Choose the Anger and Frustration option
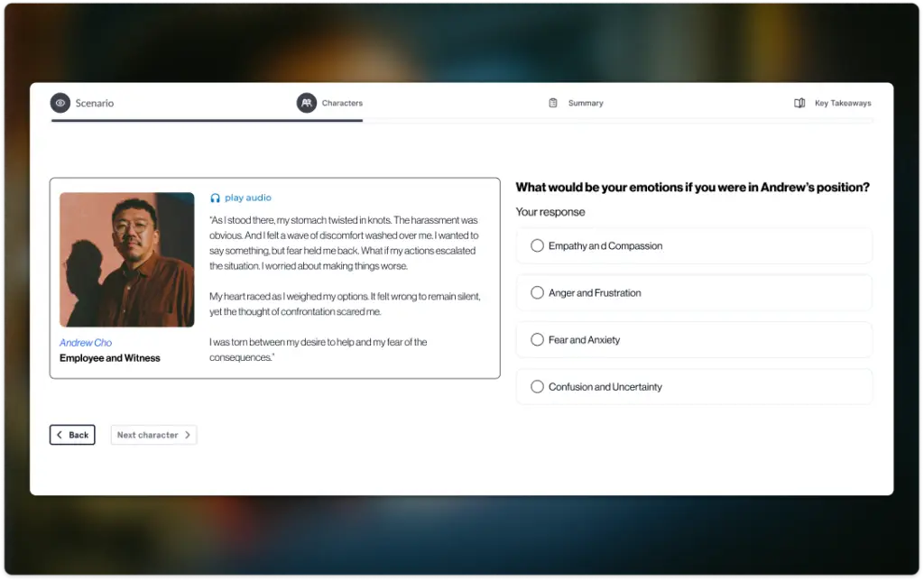 (537, 292)
